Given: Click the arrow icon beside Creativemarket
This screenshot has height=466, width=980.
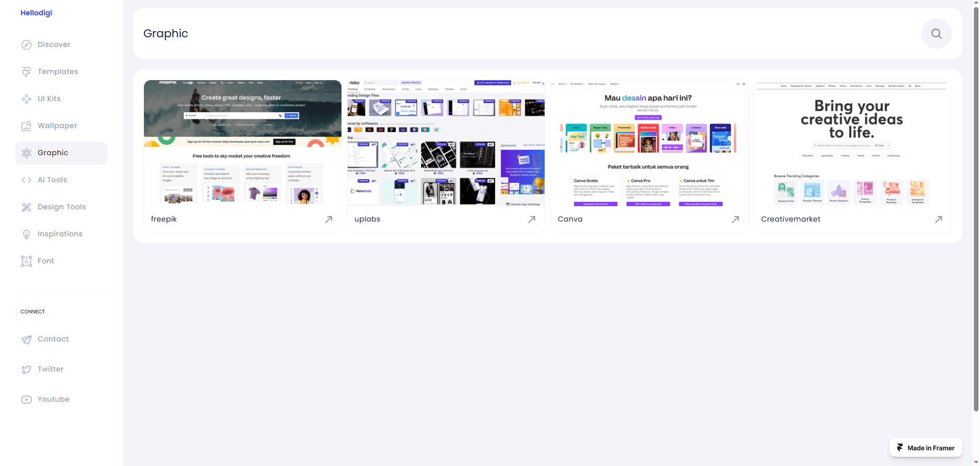Looking at the screenshot, I should [939, 219].
